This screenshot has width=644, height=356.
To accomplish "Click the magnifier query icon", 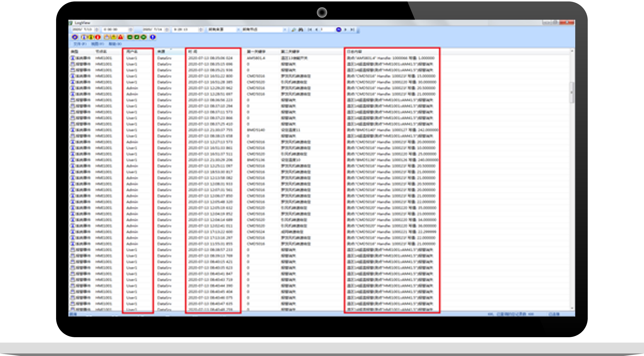I will click(x=294, y=30).
